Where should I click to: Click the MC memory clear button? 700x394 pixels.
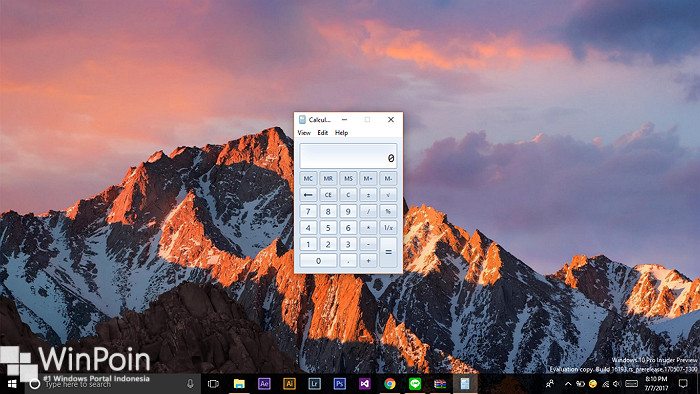coord(308,178)
